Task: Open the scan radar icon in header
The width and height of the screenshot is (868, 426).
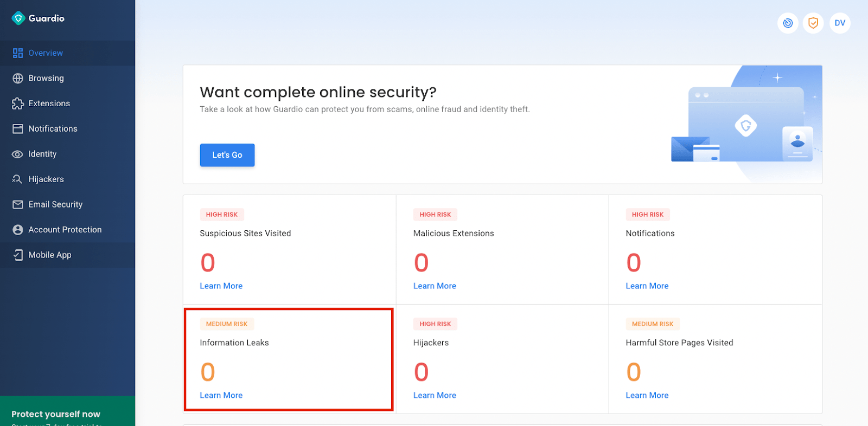Action: click(788, 23)
